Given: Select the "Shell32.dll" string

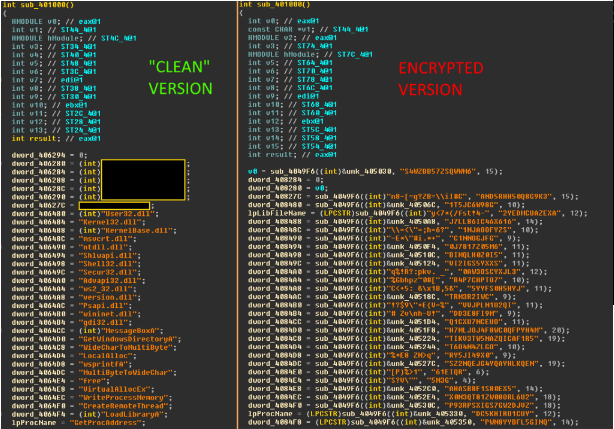Looking at the screenshot, I should point(109,264).
